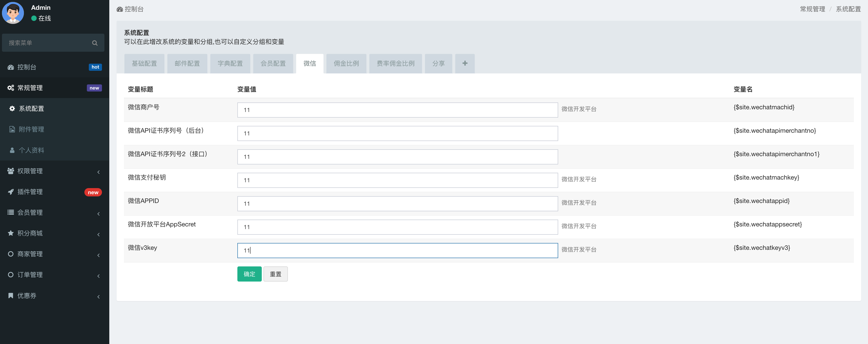
Task: Expand the 优惠券 menu chevron
Action: pos(98,296)
